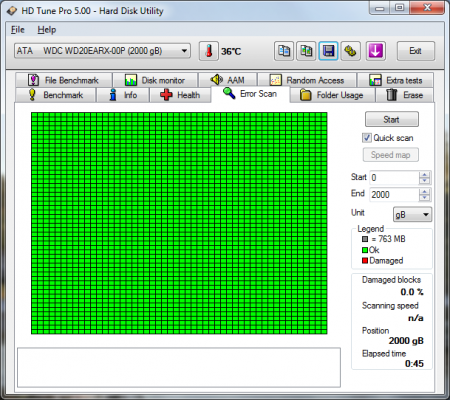Click the 0.0 % damaged blocks value
This screenshot has height=400, width=450.
coord(412,292)
